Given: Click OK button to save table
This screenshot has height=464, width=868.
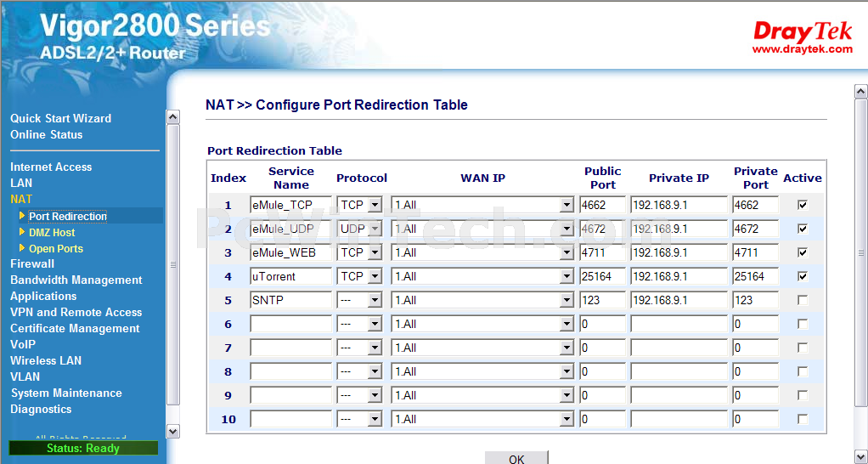Looking at the screenshot, I should 516,458.
